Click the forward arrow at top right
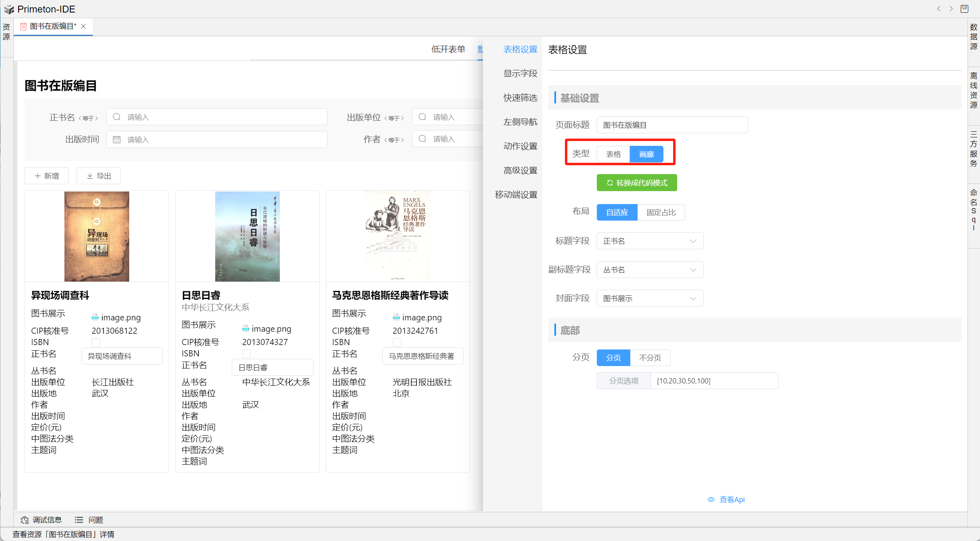This screenshot has width=980, height=541. point(951,9)
